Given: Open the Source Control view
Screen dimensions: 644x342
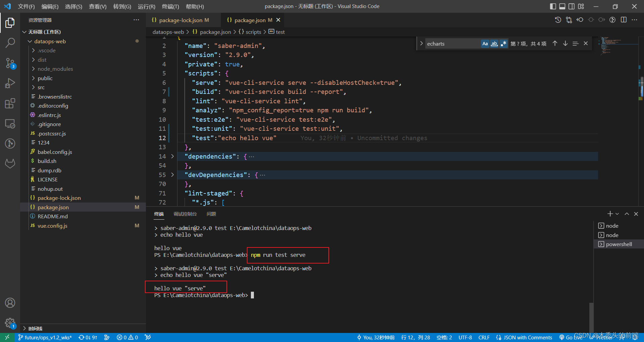Looking at the screenshot, I should pos(10,63).
